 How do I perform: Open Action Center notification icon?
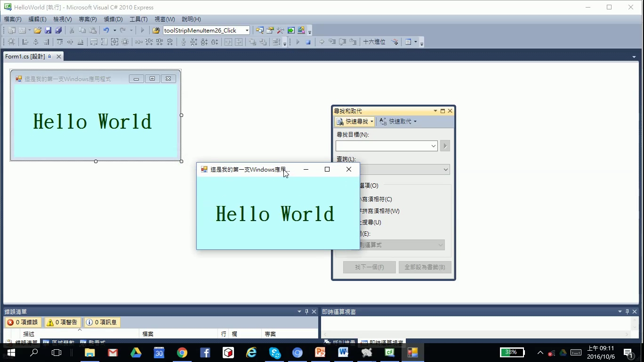coord(628,353)
